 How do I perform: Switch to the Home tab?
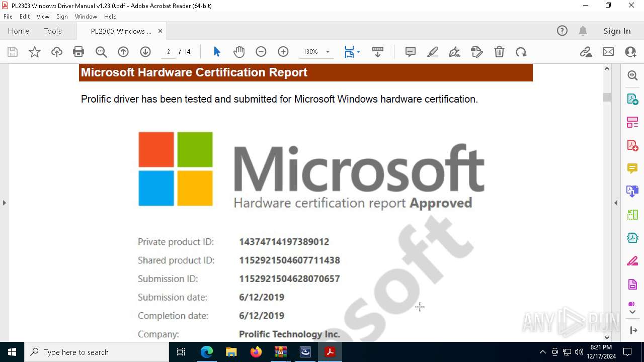(19, 31)
